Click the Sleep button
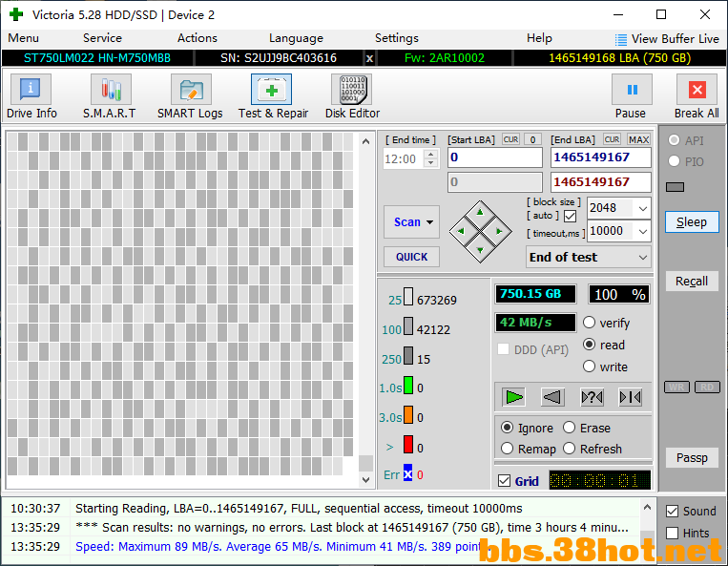Image resolution: width=728 pixels, height=566 pixels. (692, 222)
